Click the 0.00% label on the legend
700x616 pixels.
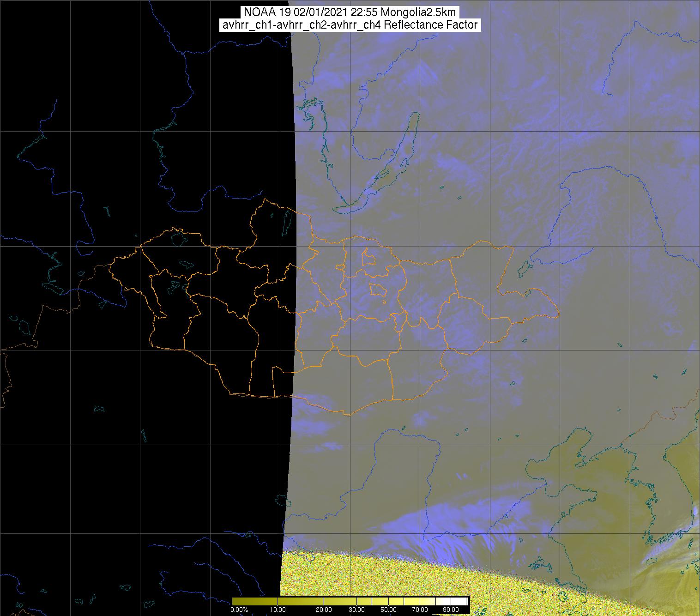point(239,610)
